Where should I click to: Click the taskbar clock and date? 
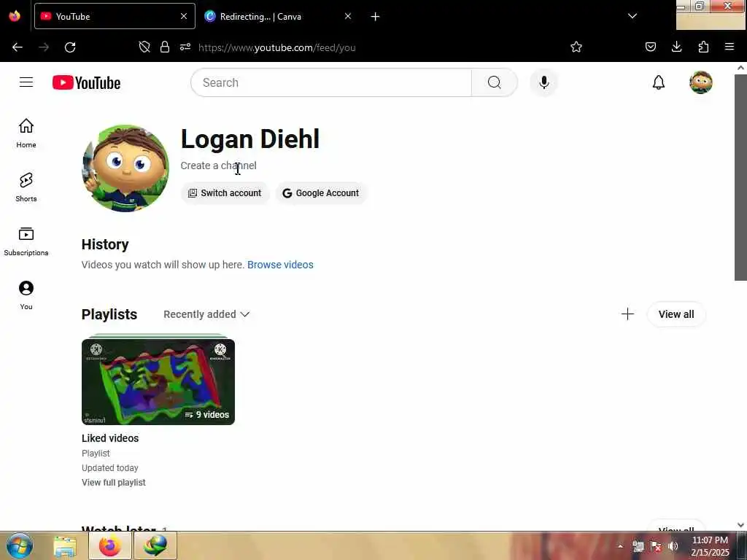(710, 546)
